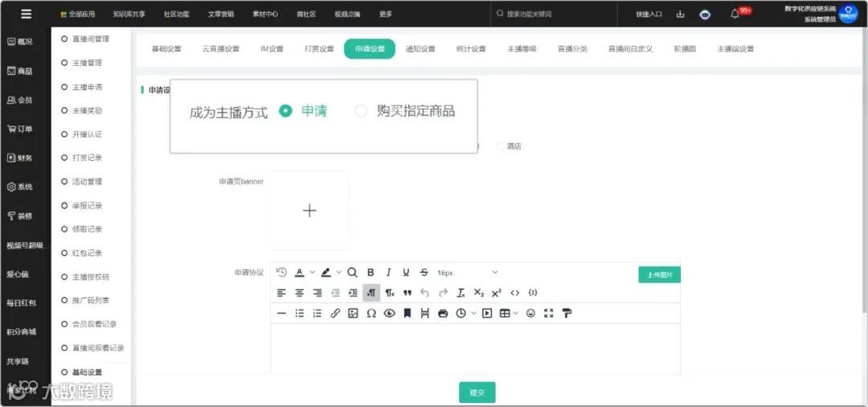The image size is (868, 407).
Task: Open the table insert dropdown arrow
Action: [x=516, y=314]
